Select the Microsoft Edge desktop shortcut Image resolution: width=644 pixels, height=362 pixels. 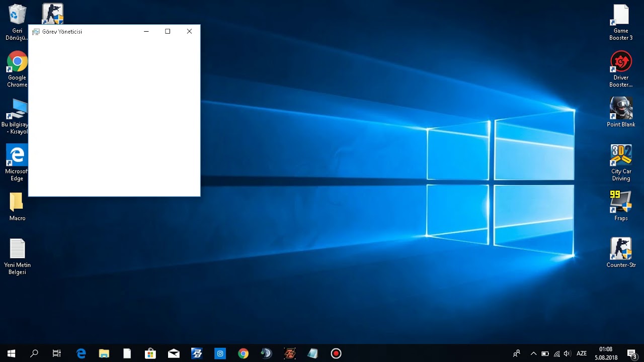click(17, 163)
